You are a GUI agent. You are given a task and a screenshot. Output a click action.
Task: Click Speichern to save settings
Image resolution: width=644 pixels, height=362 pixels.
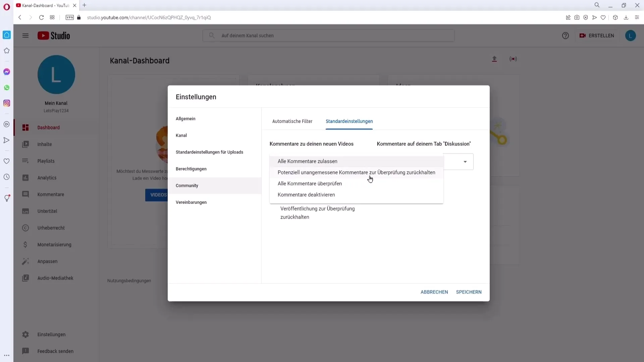[469, 292]
